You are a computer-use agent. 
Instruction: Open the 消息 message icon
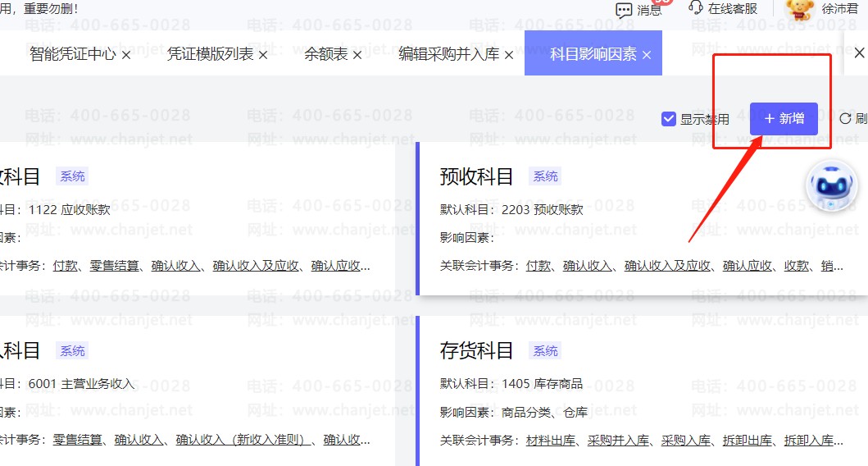[625, 10]
